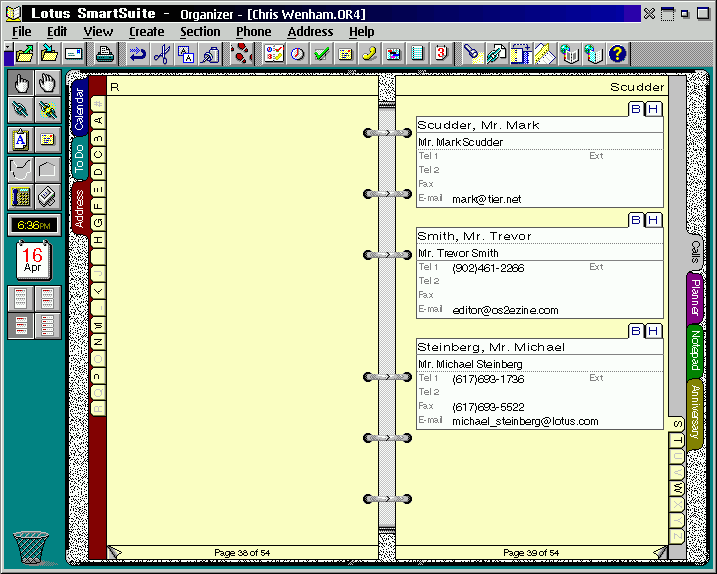Open the Edit menu
Screen dimensions: 717x574
coord(57,32)
